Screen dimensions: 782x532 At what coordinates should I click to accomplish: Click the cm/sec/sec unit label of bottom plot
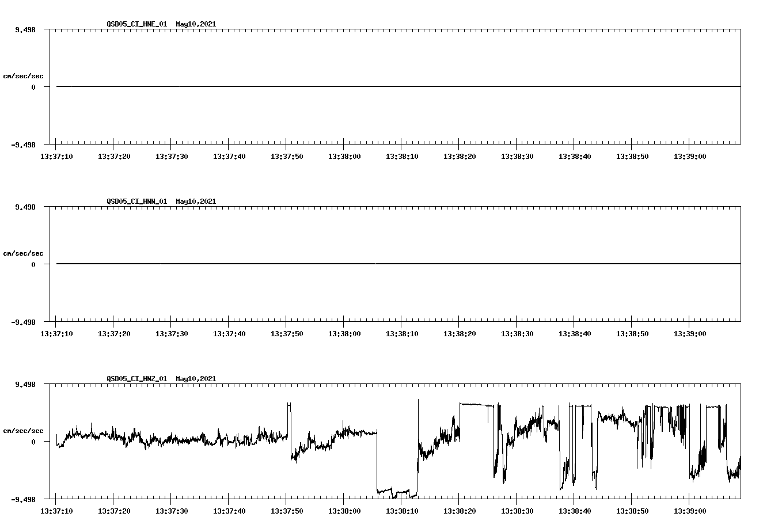coord(24,429)
